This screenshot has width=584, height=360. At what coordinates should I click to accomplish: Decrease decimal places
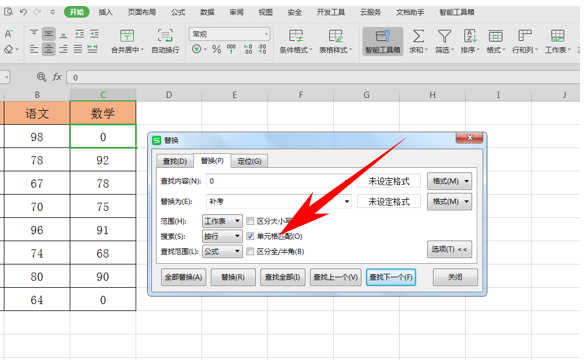262,49
